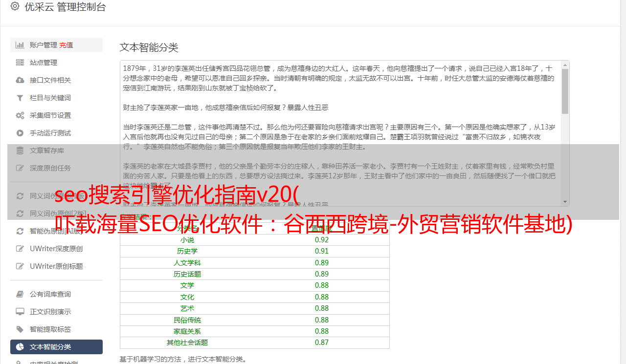Screen dimensions: 626x364
Task: Click the 小说 category cell
Action: tap(187, 240)
